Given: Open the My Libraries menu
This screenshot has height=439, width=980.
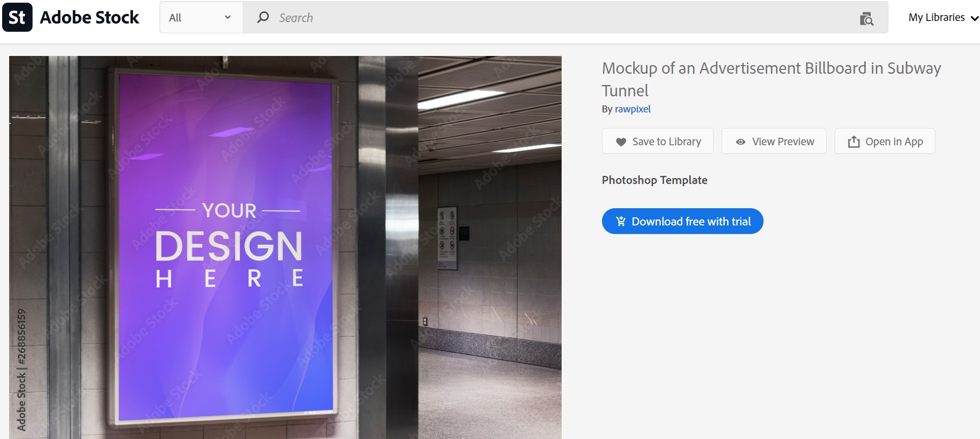Looking at the screenshot, I should pos(936,17).
